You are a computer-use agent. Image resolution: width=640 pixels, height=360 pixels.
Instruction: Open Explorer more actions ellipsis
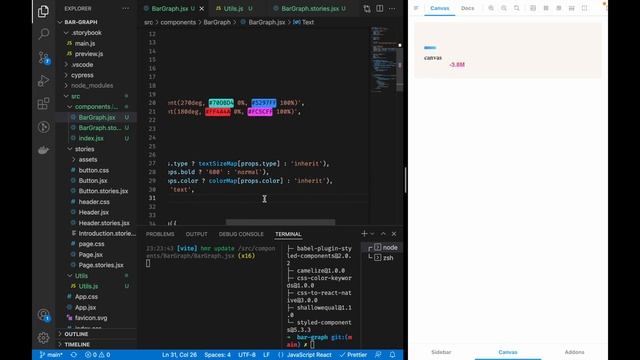click(x=126, y=8)
